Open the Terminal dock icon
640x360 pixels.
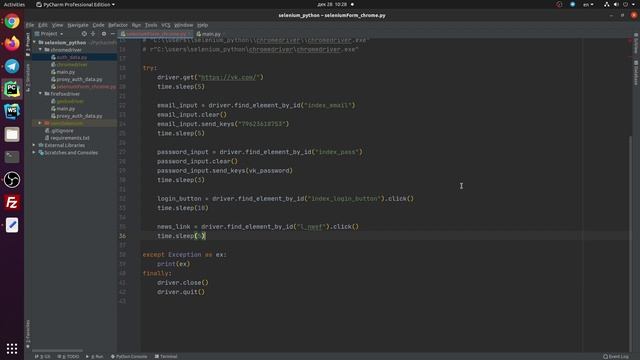(x=12, y=157)
